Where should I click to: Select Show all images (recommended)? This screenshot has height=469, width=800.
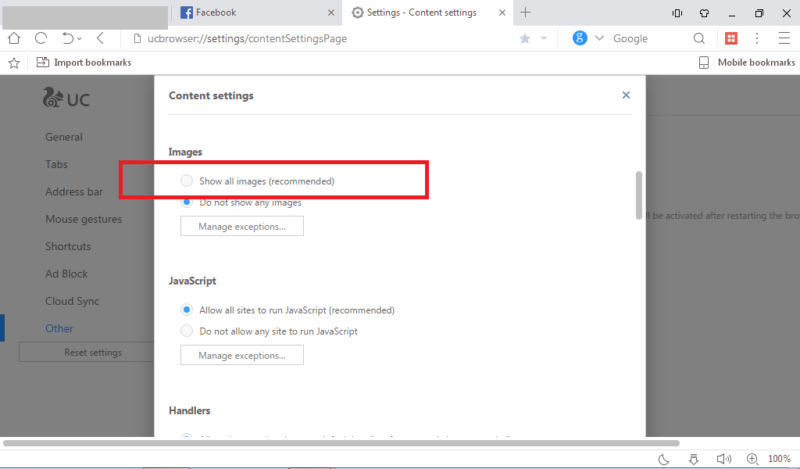click(x=187, y=181)
